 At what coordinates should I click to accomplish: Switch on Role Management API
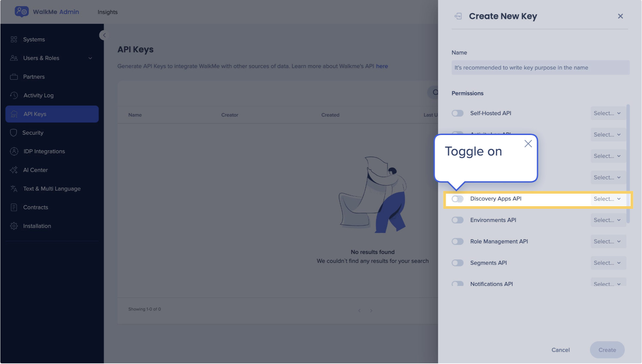[458, 242]
